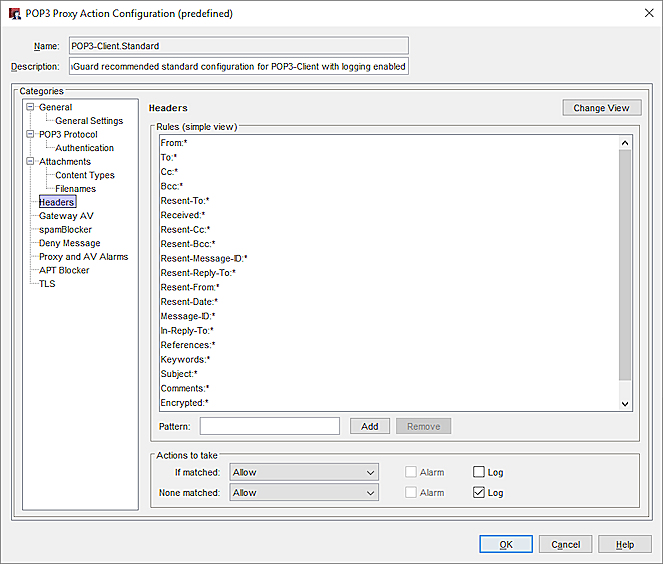Image resolution: width=663 pixels, height=564 pixels.
Task: Click the WatchGuard app icon in title bar
Action: pyautogui.click(x=15, y=14)
